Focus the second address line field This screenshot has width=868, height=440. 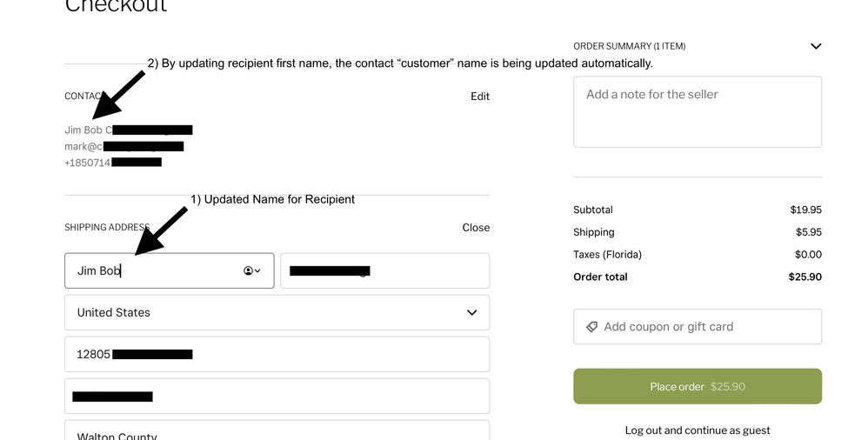pos(277,397)
